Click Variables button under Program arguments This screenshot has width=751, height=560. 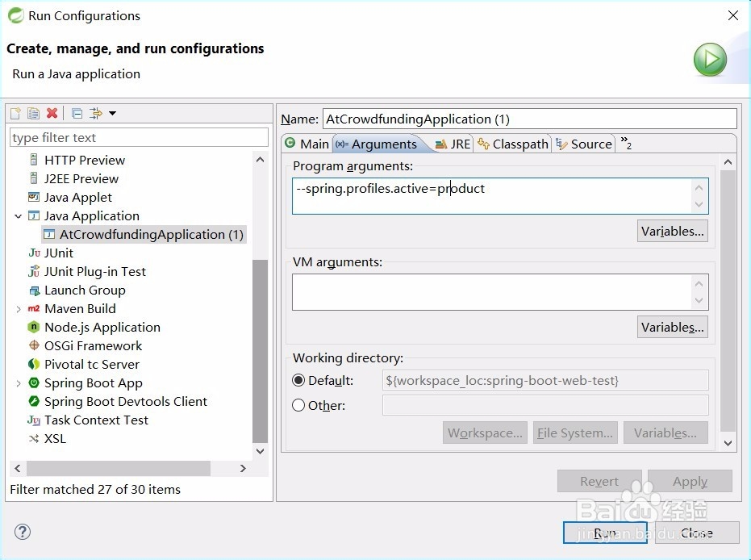[x=672, y=232]
